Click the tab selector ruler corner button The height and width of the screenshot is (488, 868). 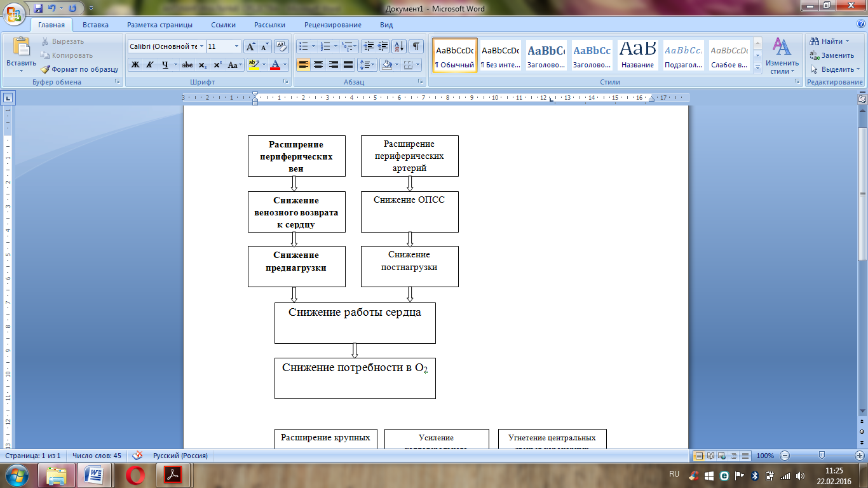[8, 98]
